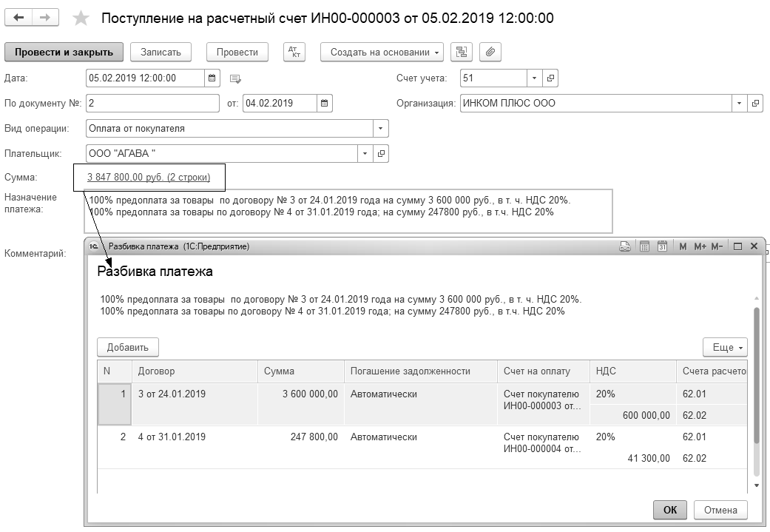Open the note icon beside date field
Screen dimensions: 770x532
[235, 78]
